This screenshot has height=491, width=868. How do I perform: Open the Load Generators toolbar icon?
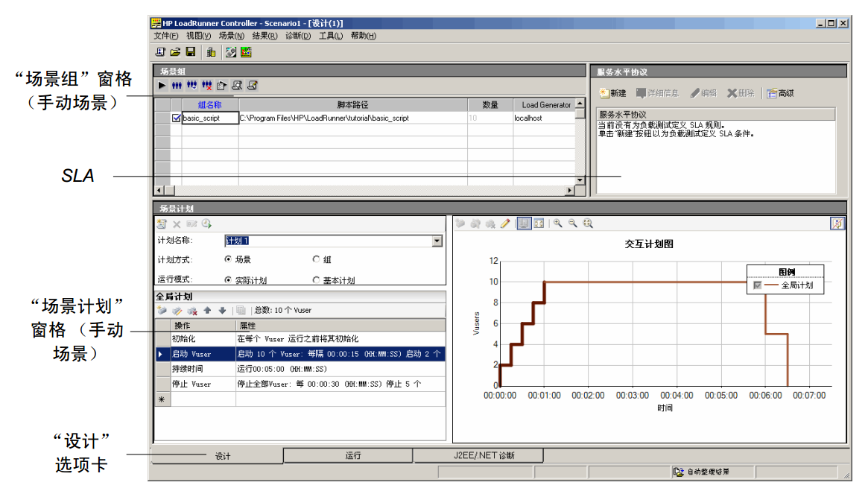tap(211, 52)
